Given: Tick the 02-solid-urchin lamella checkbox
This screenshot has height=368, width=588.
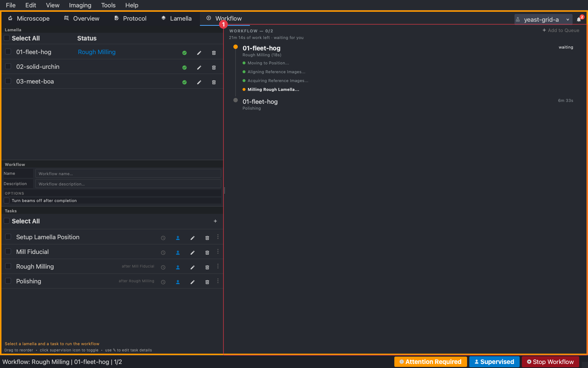Looking at the screenshot, I should coord(8,66).
